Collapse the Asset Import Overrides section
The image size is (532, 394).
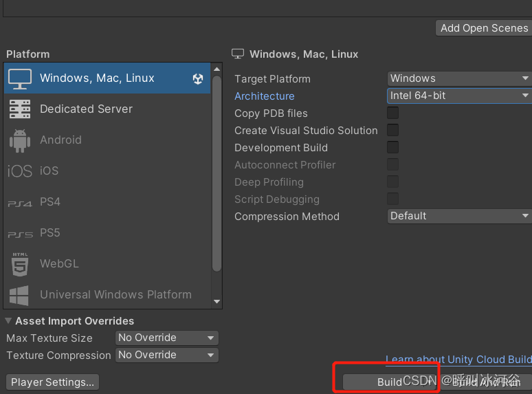pos(8,320)
